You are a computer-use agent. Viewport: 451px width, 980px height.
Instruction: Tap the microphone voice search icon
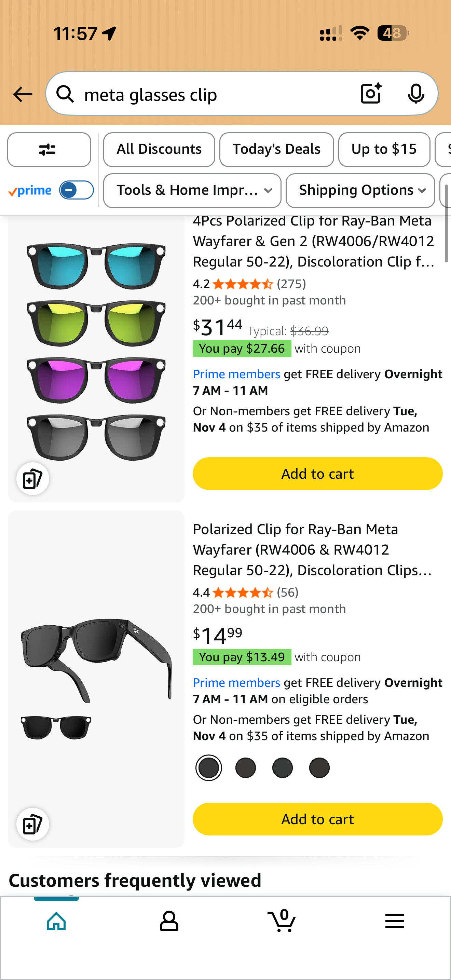coord(415,94)
